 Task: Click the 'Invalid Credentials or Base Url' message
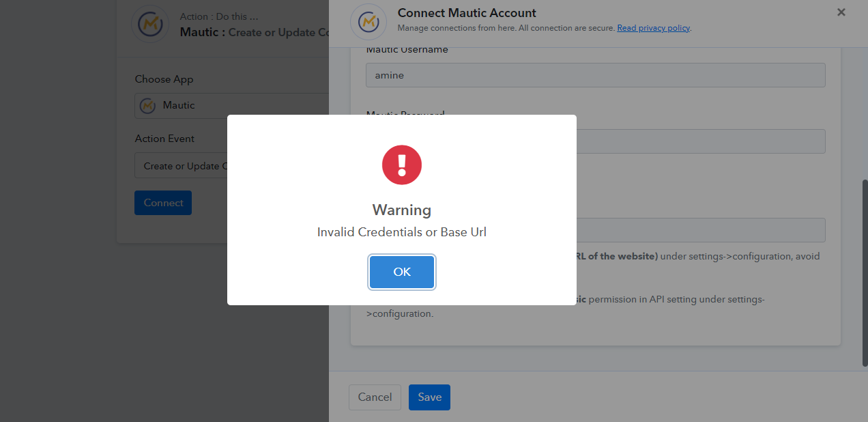[x=402, y=232]
